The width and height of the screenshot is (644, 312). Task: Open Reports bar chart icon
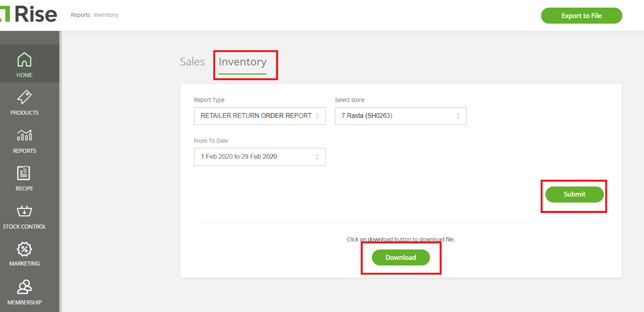24,135
